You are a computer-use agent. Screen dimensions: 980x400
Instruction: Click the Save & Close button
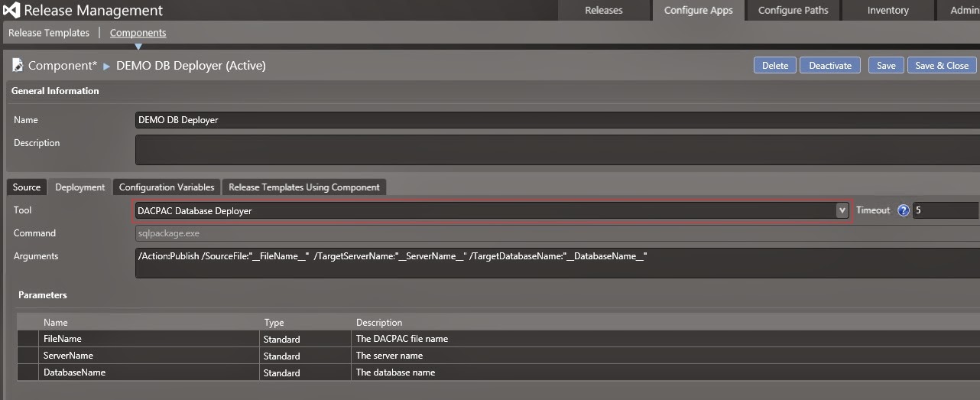click(942, 65)
